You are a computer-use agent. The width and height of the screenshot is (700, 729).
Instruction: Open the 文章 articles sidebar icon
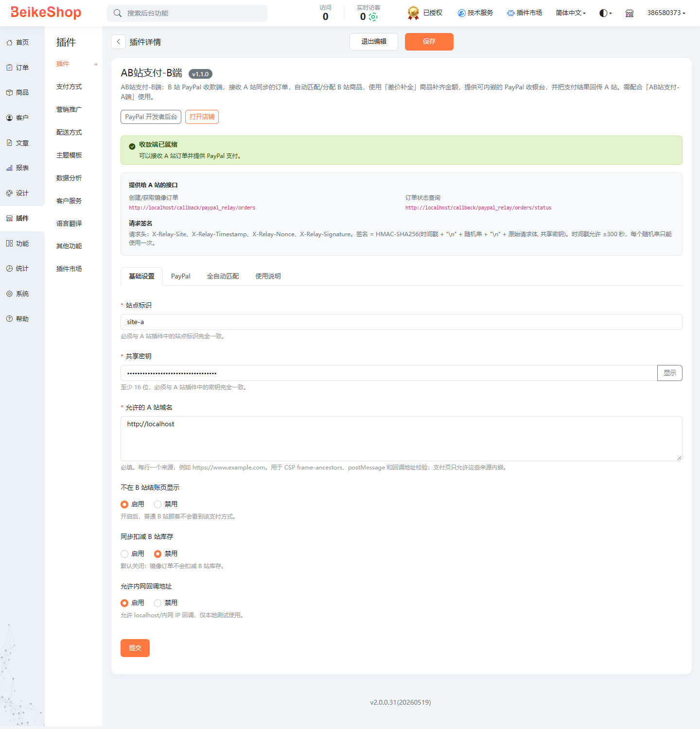[9, 143]
